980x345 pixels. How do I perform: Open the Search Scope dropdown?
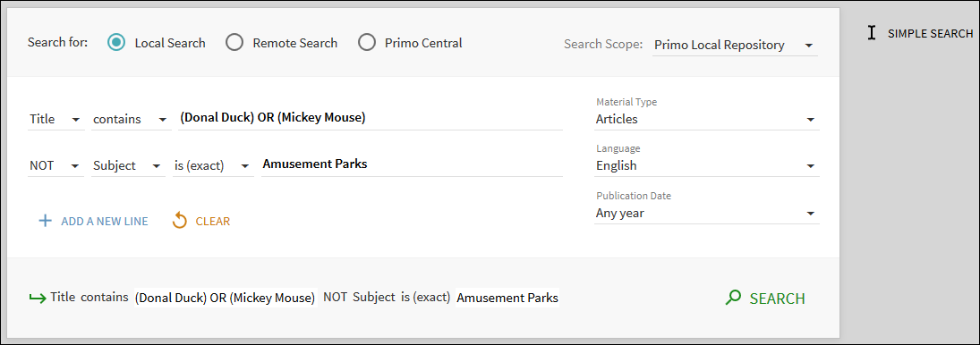coord(735,45)
